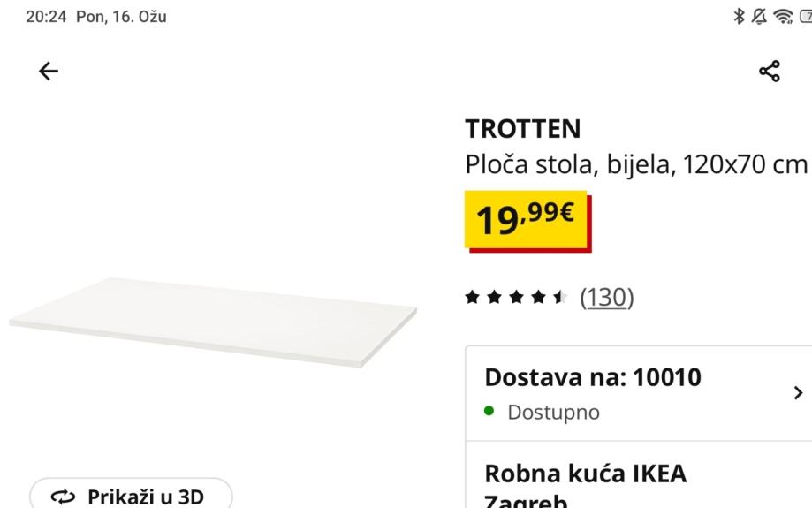Tap the Dostupno availability text
Viewport: 812px width, 508px height.
(x=554, y=413)
